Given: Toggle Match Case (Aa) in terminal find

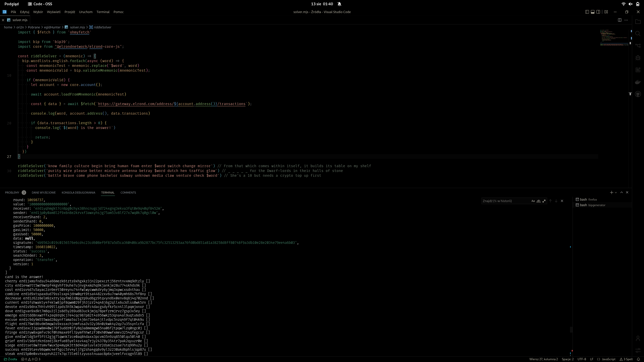Looking at the screenshot, I should tap(533, 201).
